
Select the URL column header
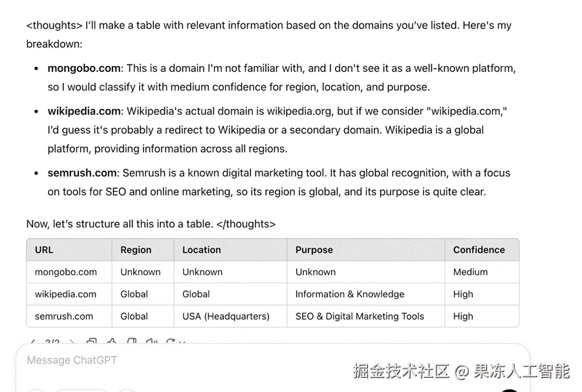coord(69,250)
